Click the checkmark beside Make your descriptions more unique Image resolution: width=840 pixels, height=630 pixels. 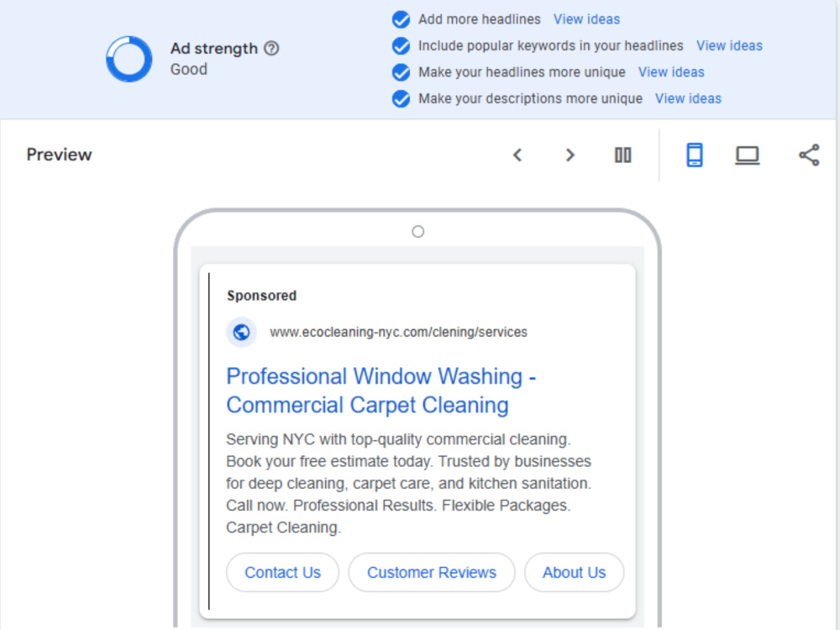coord(401,98)
